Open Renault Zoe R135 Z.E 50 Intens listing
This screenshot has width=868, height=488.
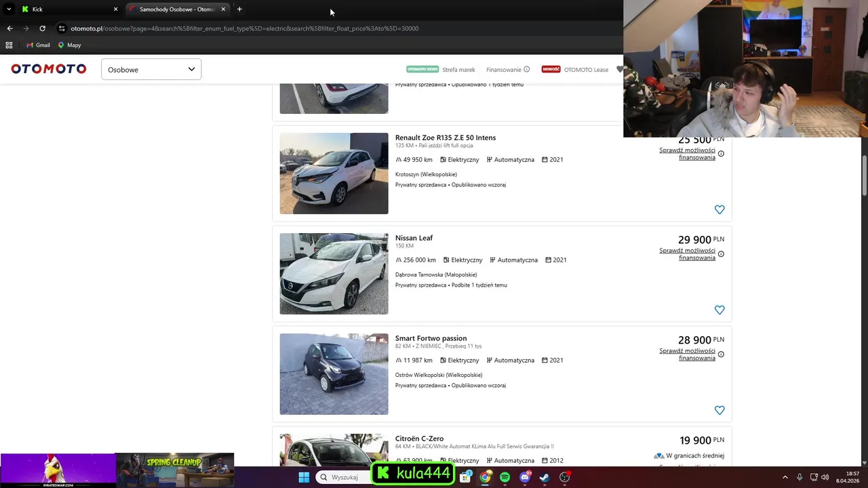click(446, 138)
